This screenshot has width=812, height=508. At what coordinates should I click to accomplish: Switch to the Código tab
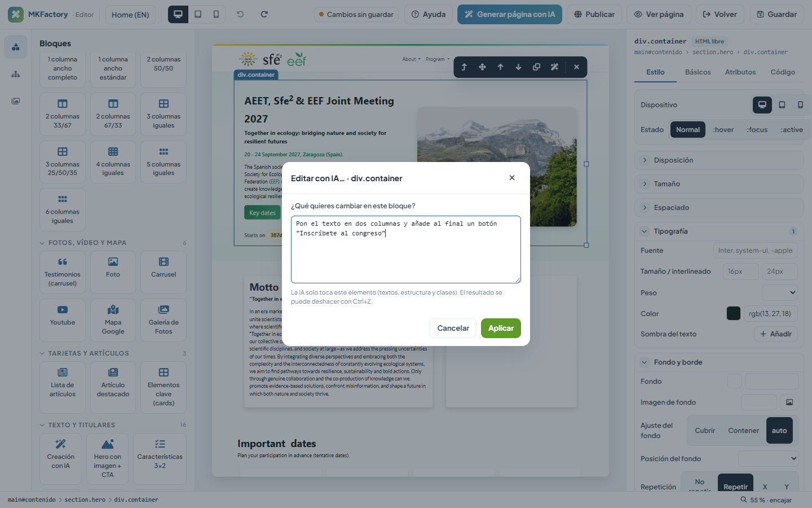coord(783,72)
